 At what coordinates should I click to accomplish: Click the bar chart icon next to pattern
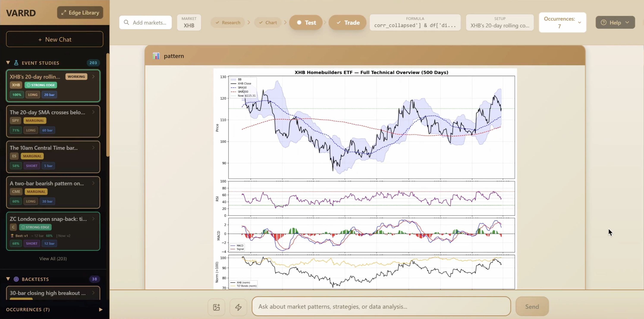(156, 56)
